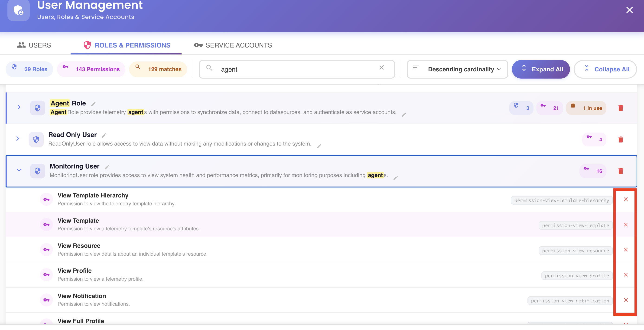Viewport: 644px width, 330px height.
Task: Switch to the Users tab
Action: pos(34,45)
